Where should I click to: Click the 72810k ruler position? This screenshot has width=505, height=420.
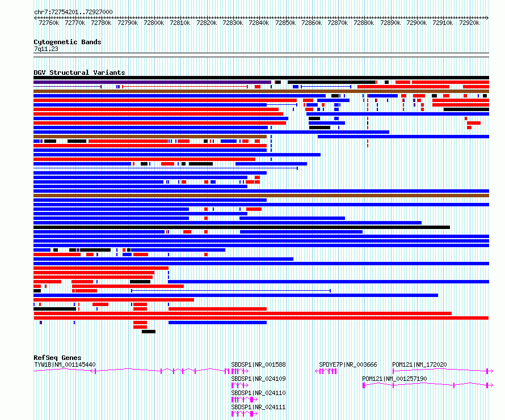tap(180, 23)
